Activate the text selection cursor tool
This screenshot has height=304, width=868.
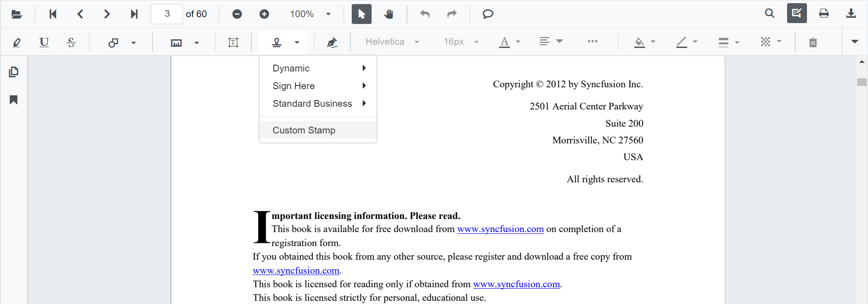362,14
